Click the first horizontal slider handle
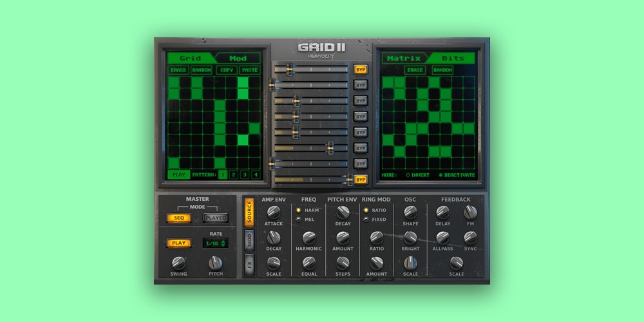The height and width of the screenshot is (322, 644). (290, 70)
